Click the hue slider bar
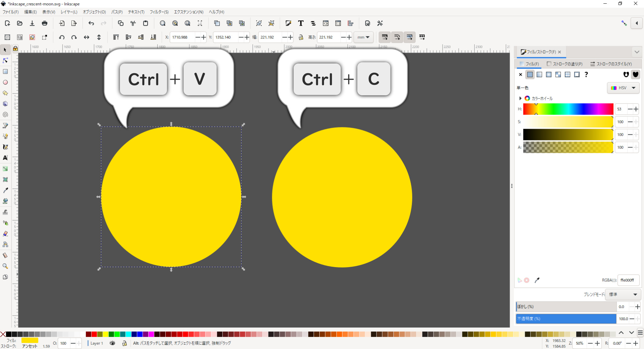Viewport: 644px width, 349px height. click(x=568, y=109)
